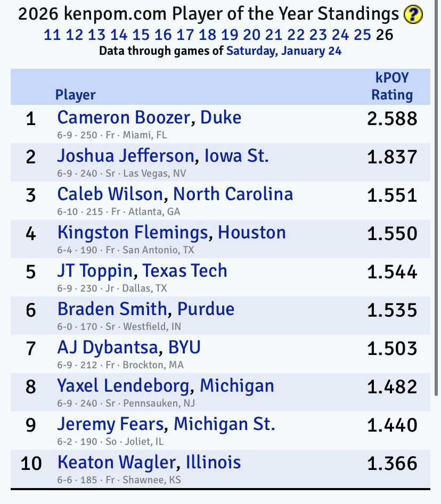Switch to the 2025 season standings
This screenshot has height=504, width=441.
pyautogui.click(x=362, y=35)
